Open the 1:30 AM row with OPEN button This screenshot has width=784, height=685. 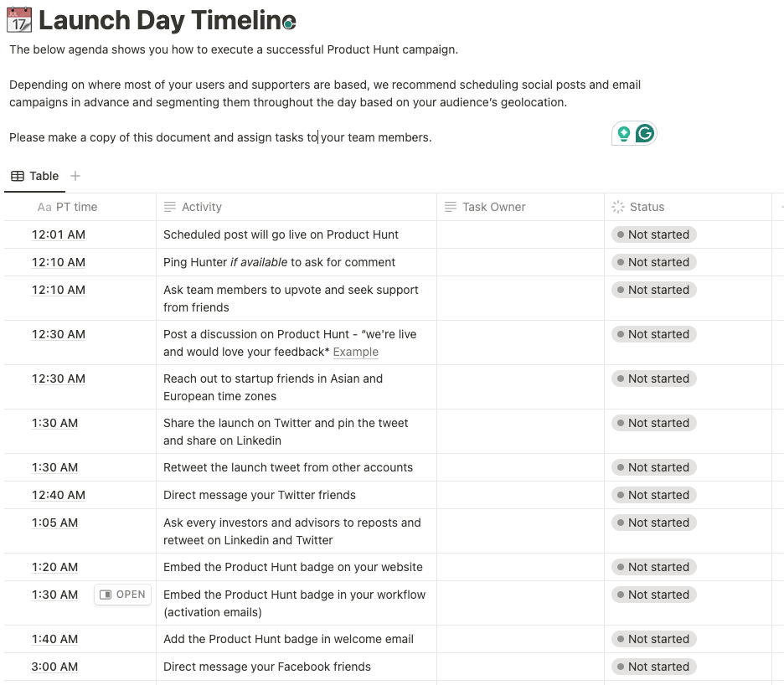click(123, 595)
